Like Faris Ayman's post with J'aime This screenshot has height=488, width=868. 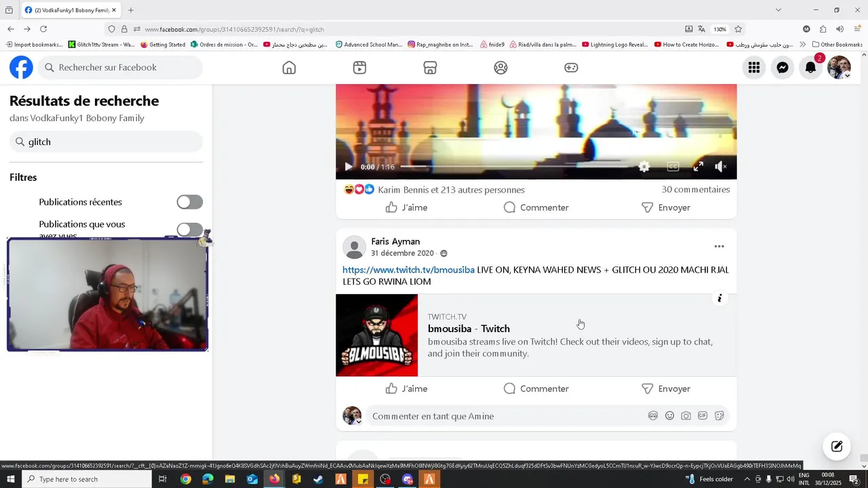pyautogui.click(x=406, y=388)
